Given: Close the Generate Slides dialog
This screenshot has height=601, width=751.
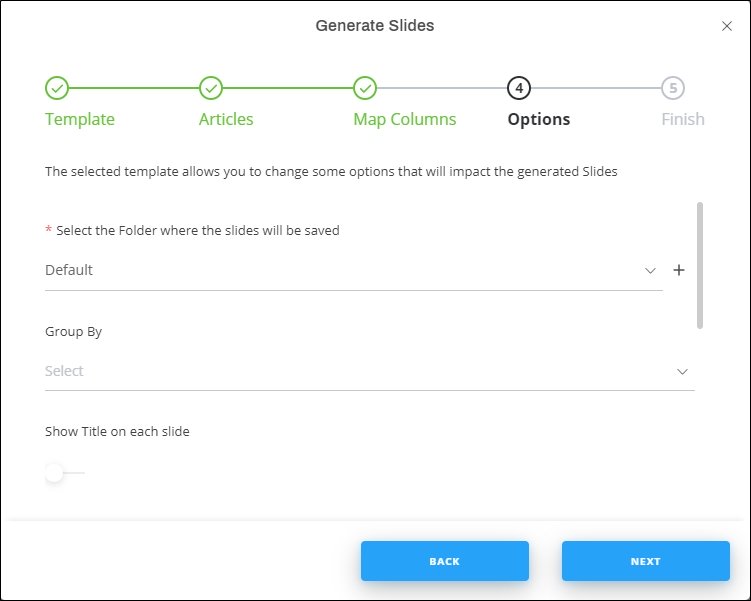Looking at the screenshot, I should click(727, 26).
